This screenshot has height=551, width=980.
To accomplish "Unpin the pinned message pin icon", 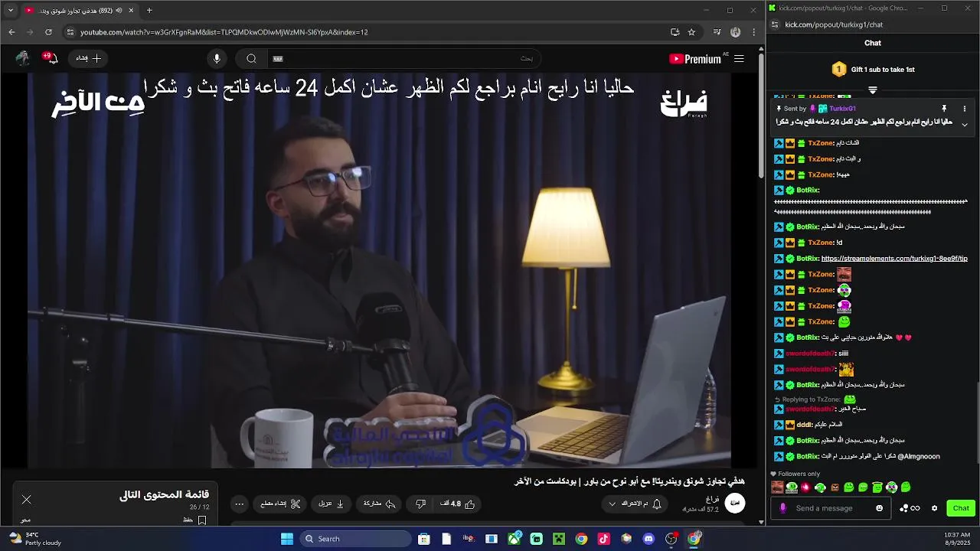I will point(944,109).
